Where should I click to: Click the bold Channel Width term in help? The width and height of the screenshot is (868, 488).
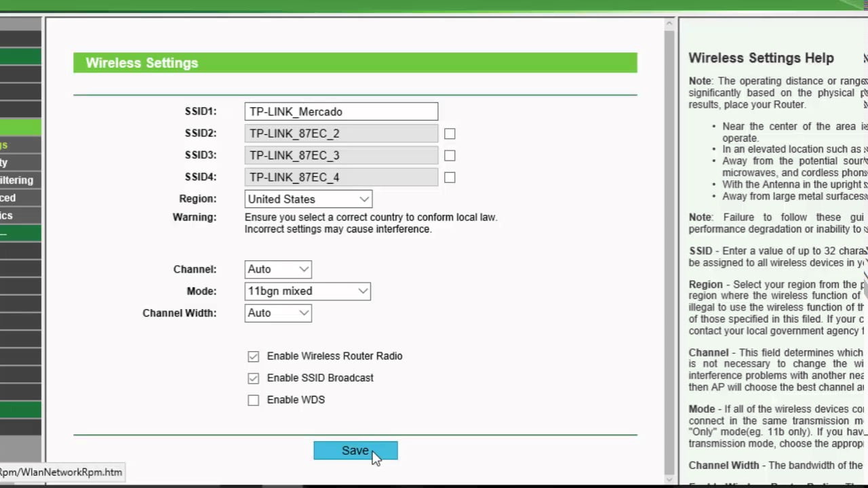pyautogui.click(x=724, y=466)
